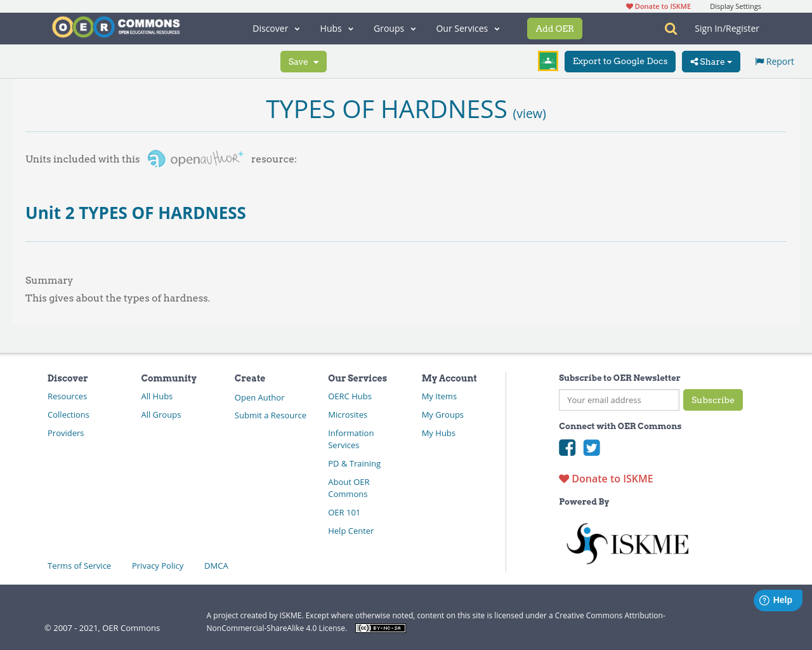The image size is (812, 650).
Task: Expand the Discover navigation dropdown
Action: (275, 28)
